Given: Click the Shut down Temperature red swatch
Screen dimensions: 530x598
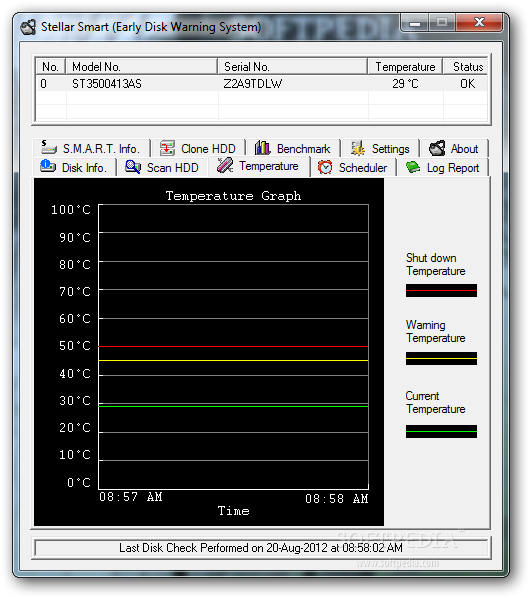Looking at the screenshot, I should [441, 290].
